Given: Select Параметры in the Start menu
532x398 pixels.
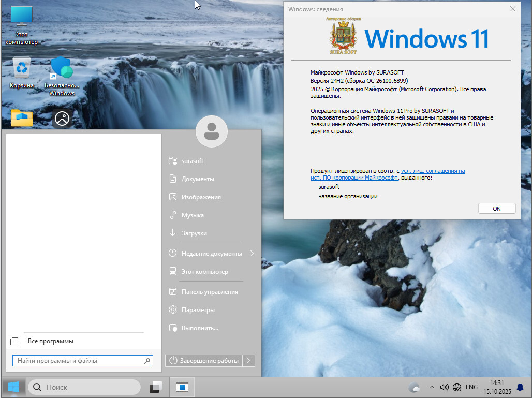Looking at the screenshot, I should [x=198, y=310].
